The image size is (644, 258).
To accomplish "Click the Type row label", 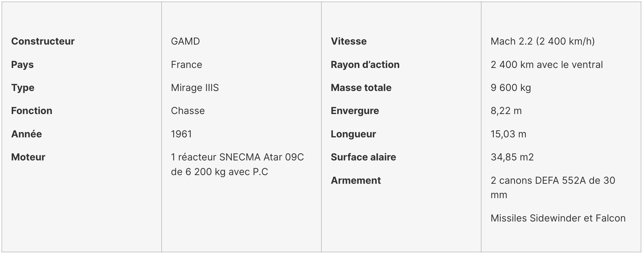I will [x=23, y=88].
